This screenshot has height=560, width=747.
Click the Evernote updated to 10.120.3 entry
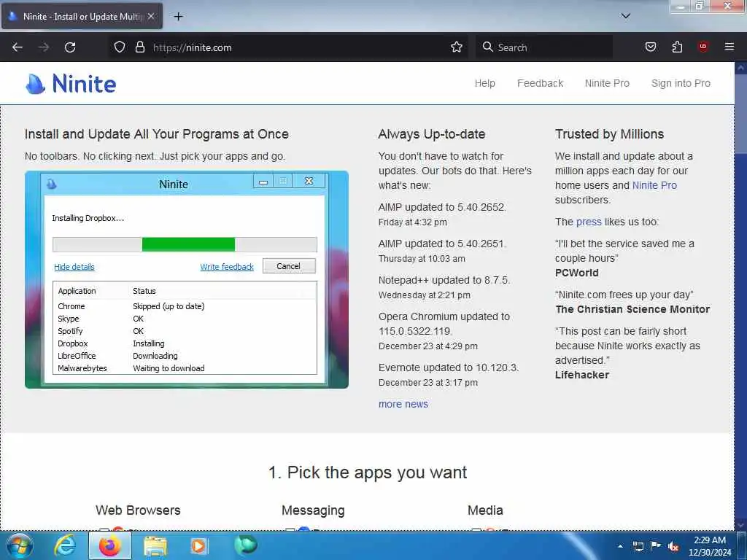pos(449,367)
